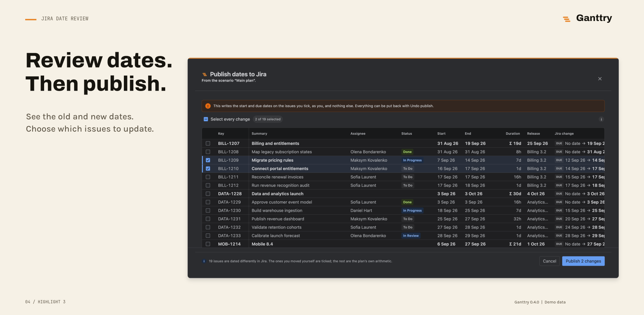644x315 pixels.
Task: Close the Publish dates to Jira dialog
Action: point(600,79)
